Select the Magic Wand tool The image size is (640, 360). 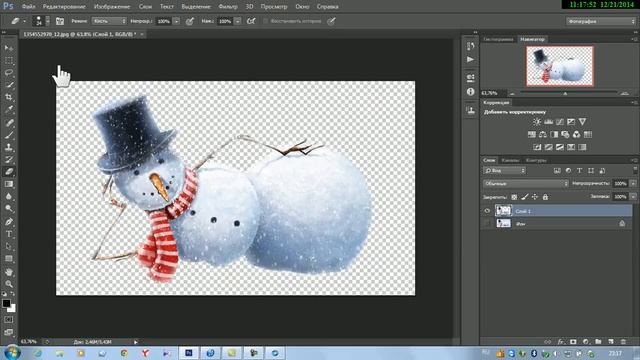point(9,85)
